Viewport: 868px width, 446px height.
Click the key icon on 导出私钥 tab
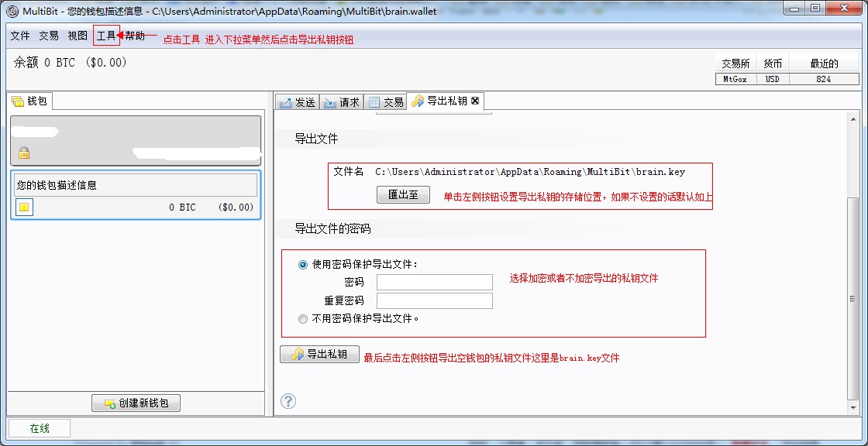[x=418, y=101]
